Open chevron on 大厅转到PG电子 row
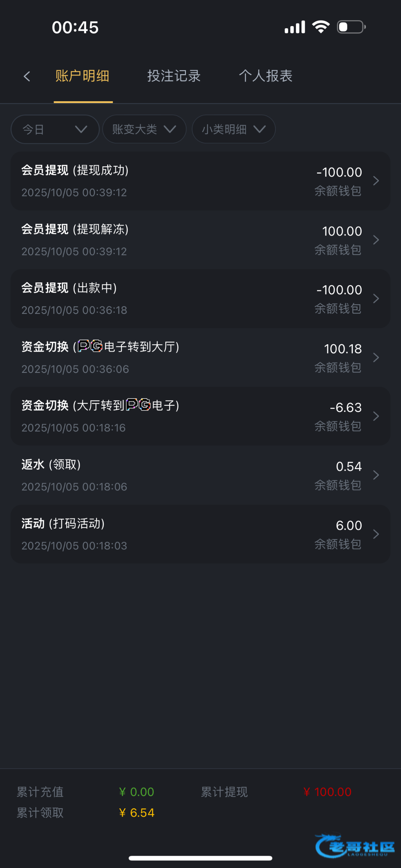 point(376,416)
